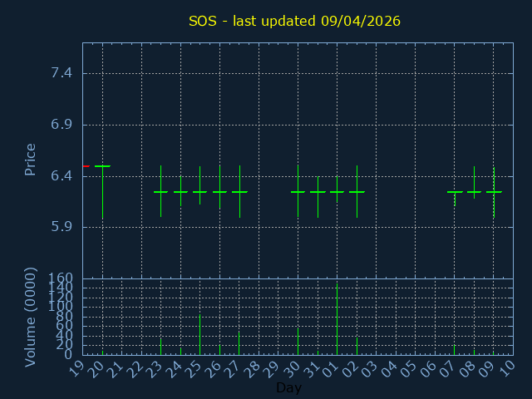Image resolution: width=532 pixels, height=399 pixels.
Task: Click the tallest volume bar at day 25
Action: click(199, 334)
